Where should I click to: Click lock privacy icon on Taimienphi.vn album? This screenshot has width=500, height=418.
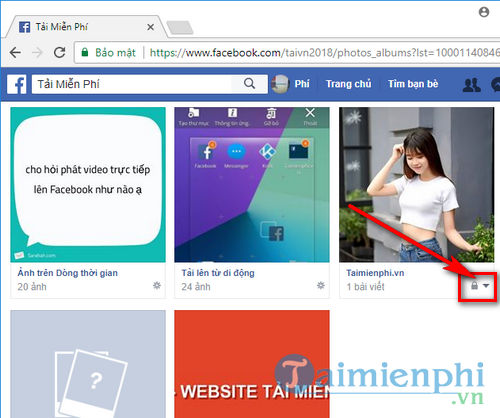[474, 286]
